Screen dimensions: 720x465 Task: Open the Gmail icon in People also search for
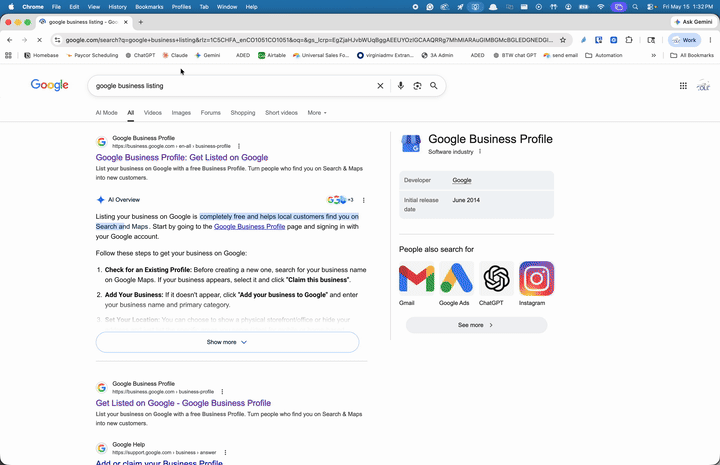click(416, 278)
